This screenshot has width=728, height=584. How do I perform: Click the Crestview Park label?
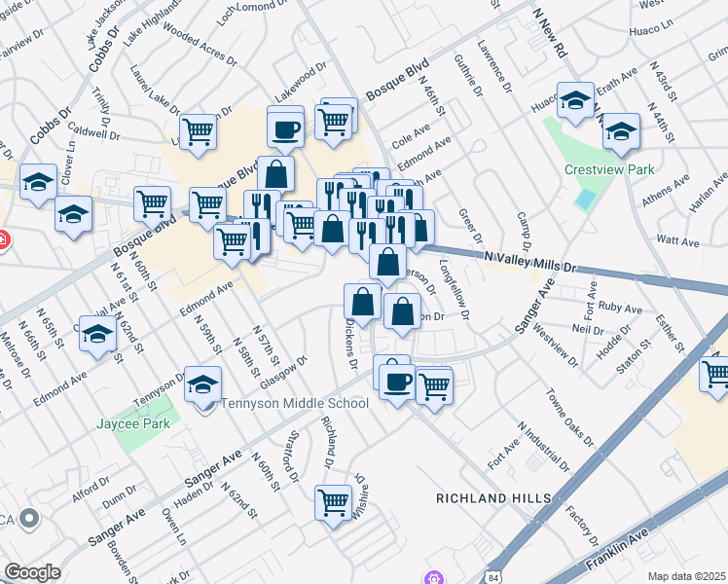(x=609, y=169)
